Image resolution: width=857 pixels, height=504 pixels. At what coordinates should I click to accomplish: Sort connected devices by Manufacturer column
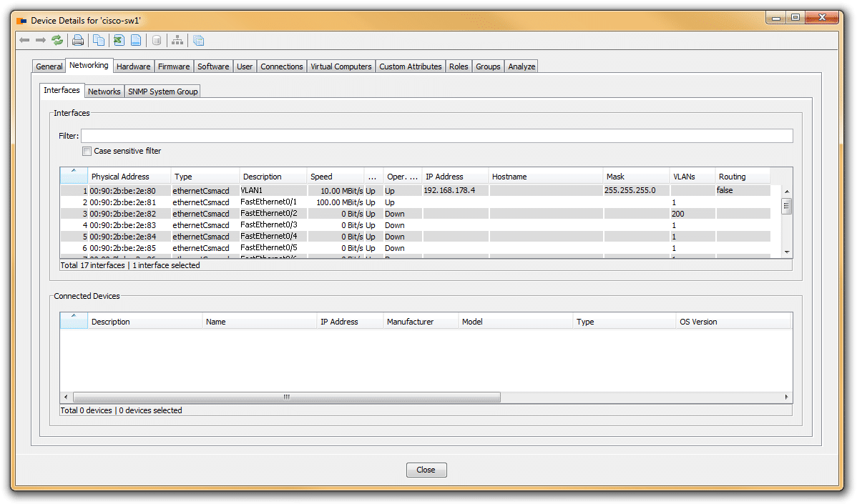coord(419,322)
